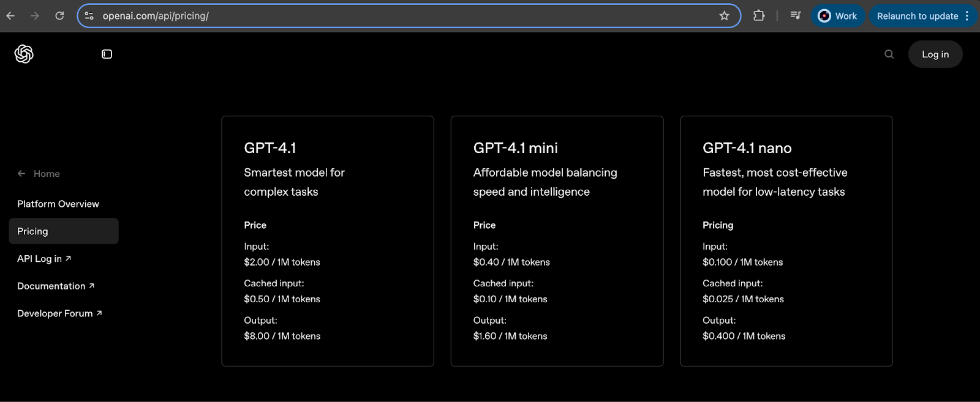Open Platform Overview in sidebar
This screenshot has height=402, width=980.
(58, 204)
